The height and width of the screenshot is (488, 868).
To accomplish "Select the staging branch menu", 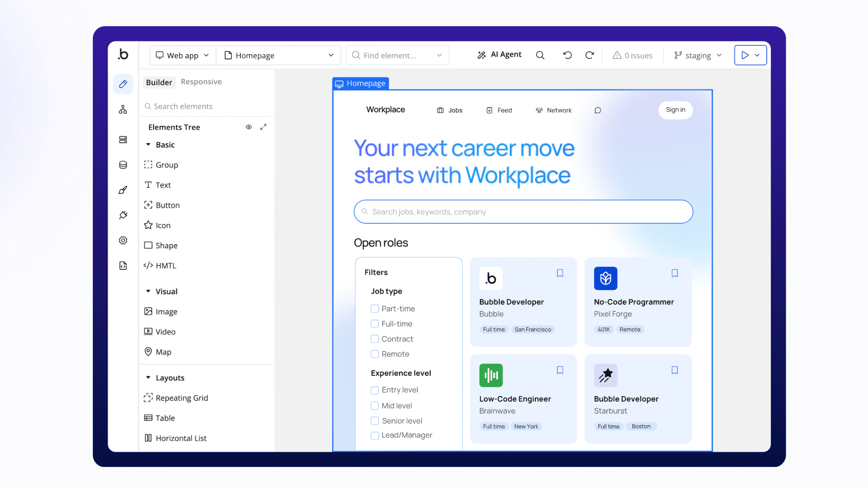I will [x=697, y=55].
